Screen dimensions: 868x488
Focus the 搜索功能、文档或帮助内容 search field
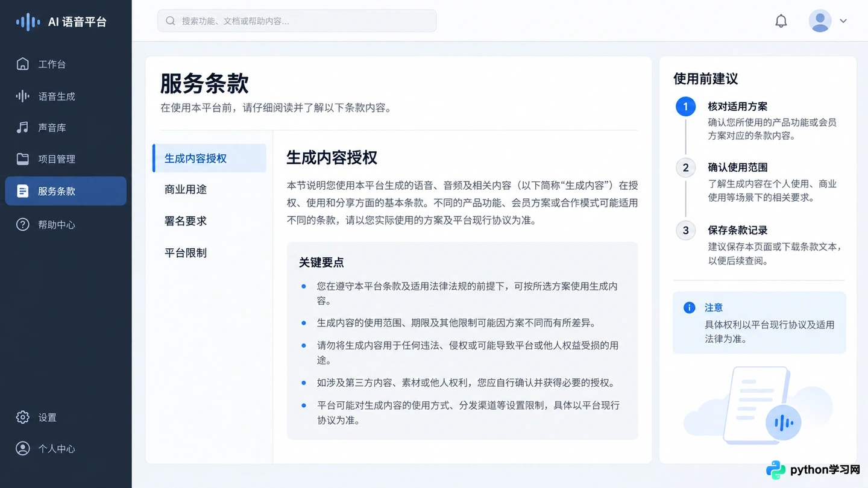[x=297, y=20]
